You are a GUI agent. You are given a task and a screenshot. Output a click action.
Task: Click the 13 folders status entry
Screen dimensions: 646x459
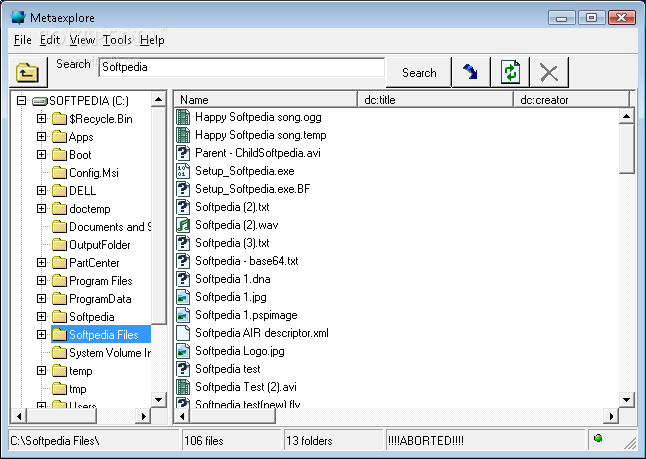tap(309, 441)
